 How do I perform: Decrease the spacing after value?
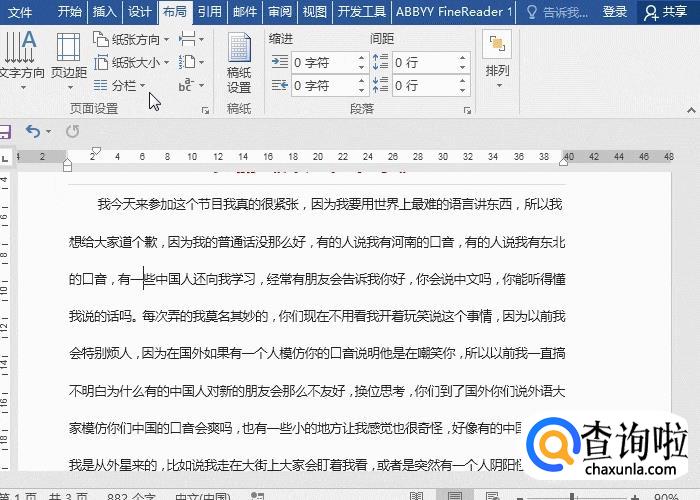(x=462, y=91)
